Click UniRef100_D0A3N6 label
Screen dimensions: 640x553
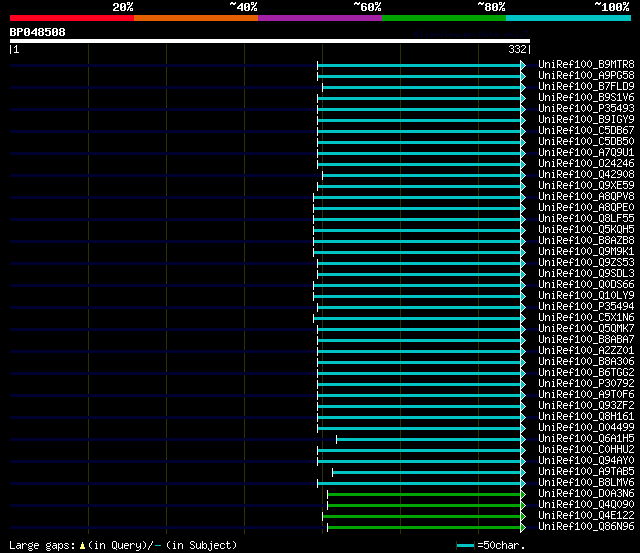point(586,494)
